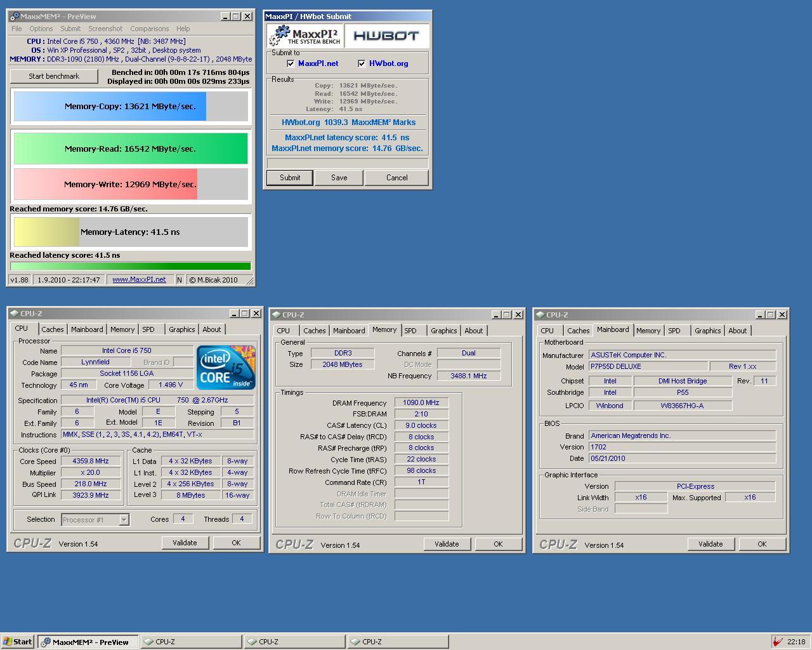
Task: Select Mainboard tab in left CPU-Z window
Action: tap(87, 329)
